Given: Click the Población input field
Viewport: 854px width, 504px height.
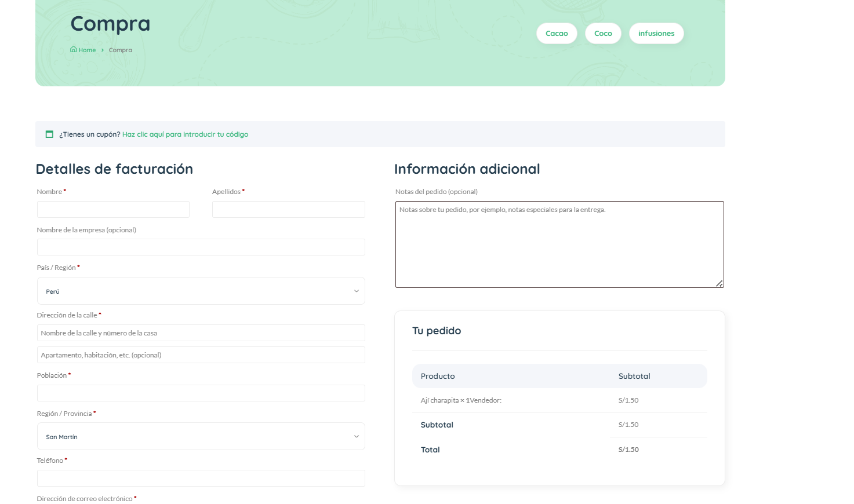Looking at the screenshot, I should (x=201, y=393).
